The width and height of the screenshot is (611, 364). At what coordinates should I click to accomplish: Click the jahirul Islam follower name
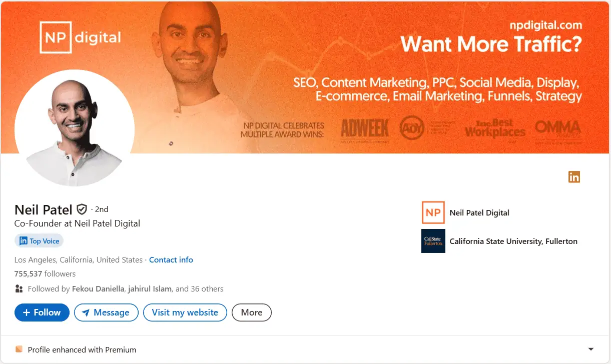(150, 289)
